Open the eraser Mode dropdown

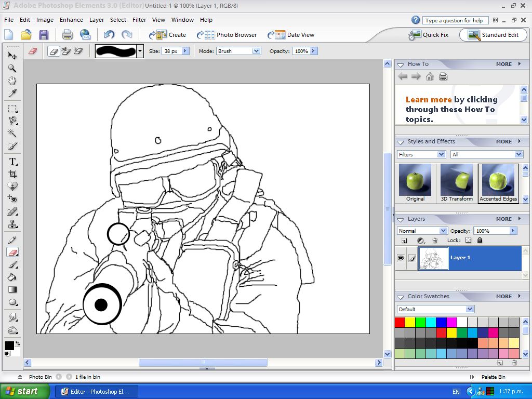tap(256, 51)
